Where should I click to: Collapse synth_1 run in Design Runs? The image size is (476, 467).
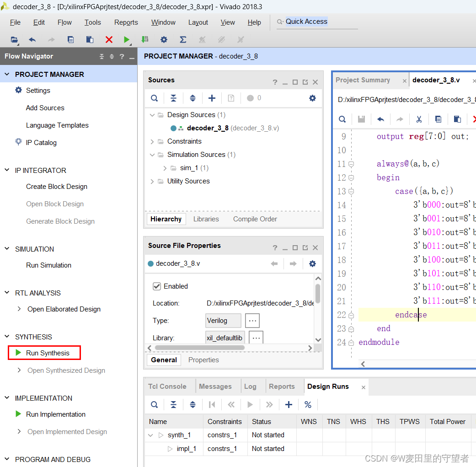[150, 435]
